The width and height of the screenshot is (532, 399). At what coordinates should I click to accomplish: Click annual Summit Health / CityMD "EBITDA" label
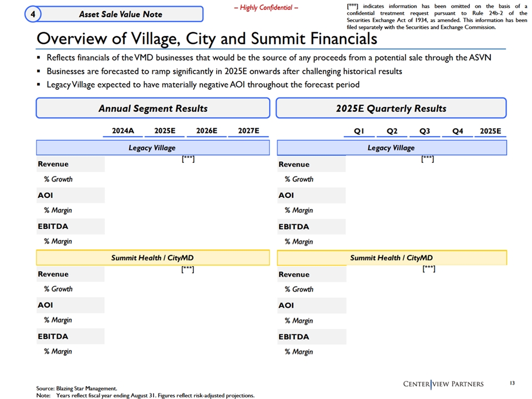[53, 336]
